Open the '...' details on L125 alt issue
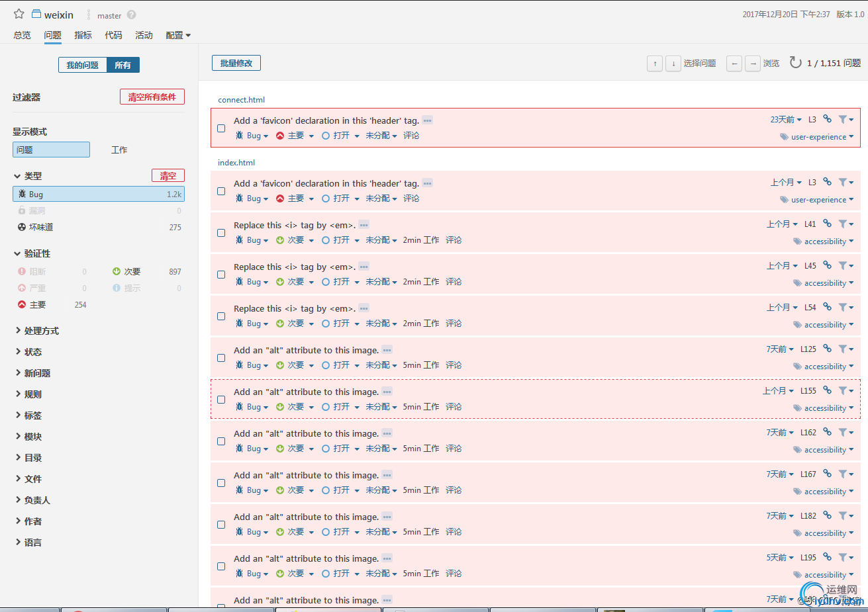This screenshot has width=868, height=612. point(387,349)
